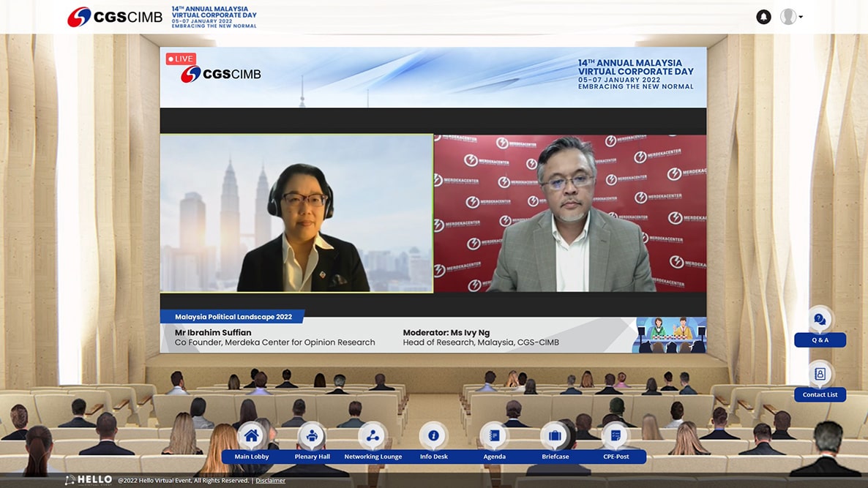Open the Info Desk icon

point(433,435)
